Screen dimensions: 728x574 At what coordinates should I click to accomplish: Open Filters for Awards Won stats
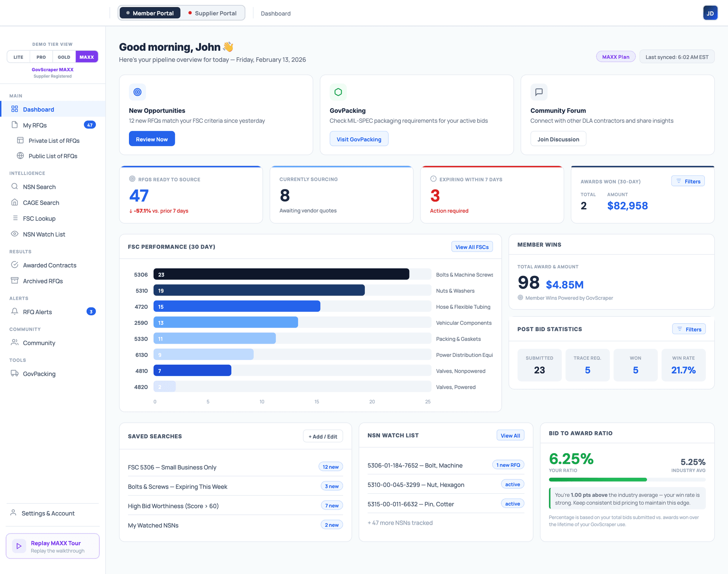tap(688, 181)
